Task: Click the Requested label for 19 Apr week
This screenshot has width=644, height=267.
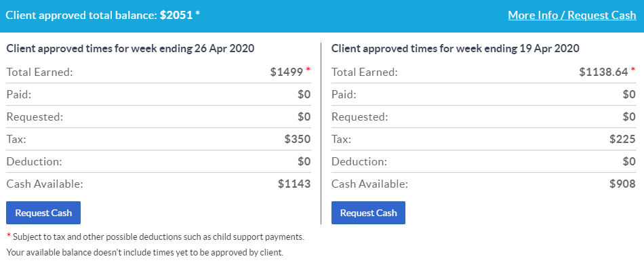Action: (x=360, y=117)
